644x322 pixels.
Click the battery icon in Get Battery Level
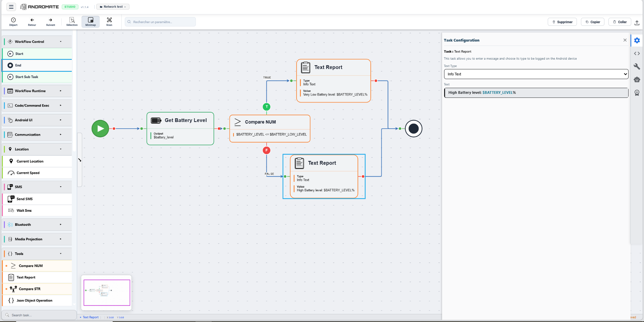coord(156,121)
